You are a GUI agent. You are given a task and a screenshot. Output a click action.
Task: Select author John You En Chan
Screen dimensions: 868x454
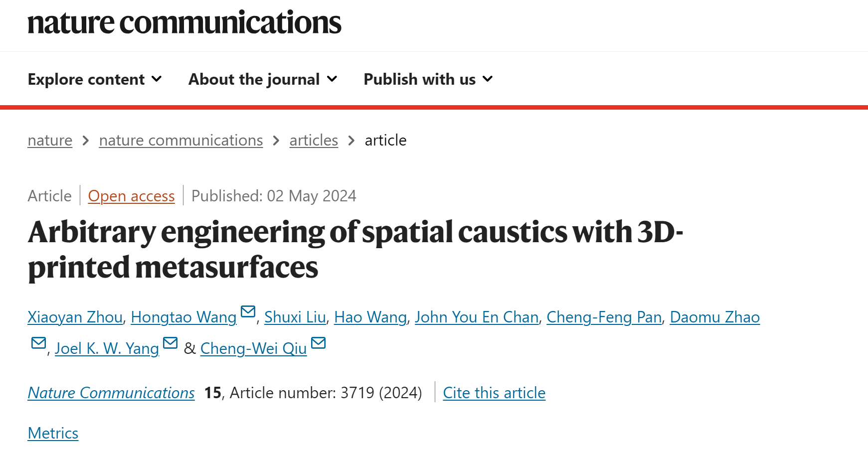[x=477, y=317]
